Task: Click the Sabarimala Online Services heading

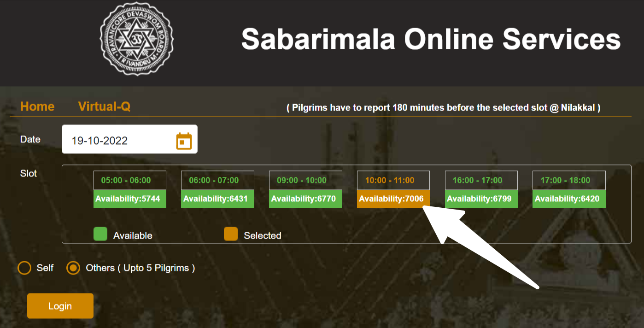Action: click(x=431, y=39)
